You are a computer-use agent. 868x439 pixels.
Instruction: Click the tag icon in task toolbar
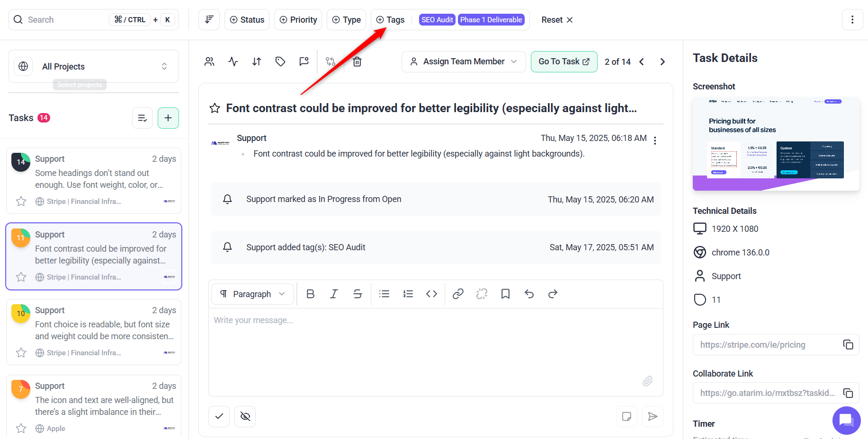pos(280,61)
